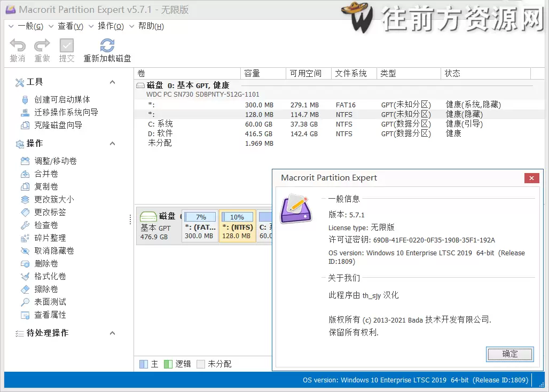Click 擦除卷 wipe volume
549x392 pixels.
pos(46,289)
